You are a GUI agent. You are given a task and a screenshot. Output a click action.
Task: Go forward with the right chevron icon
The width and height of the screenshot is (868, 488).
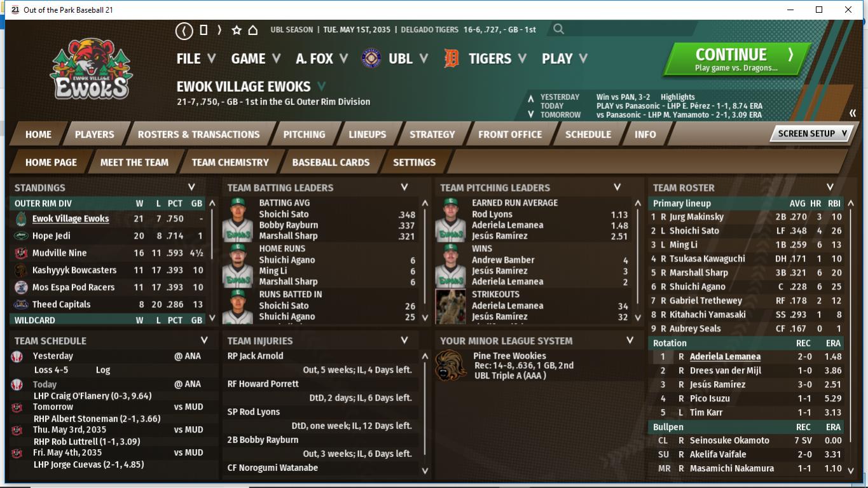[219, 30]
